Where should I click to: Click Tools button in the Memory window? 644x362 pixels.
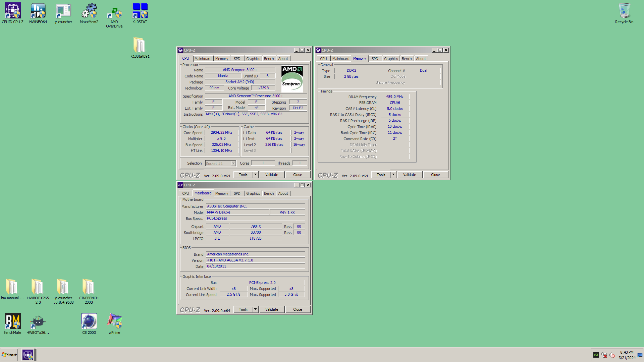click(x=381, y=175)
